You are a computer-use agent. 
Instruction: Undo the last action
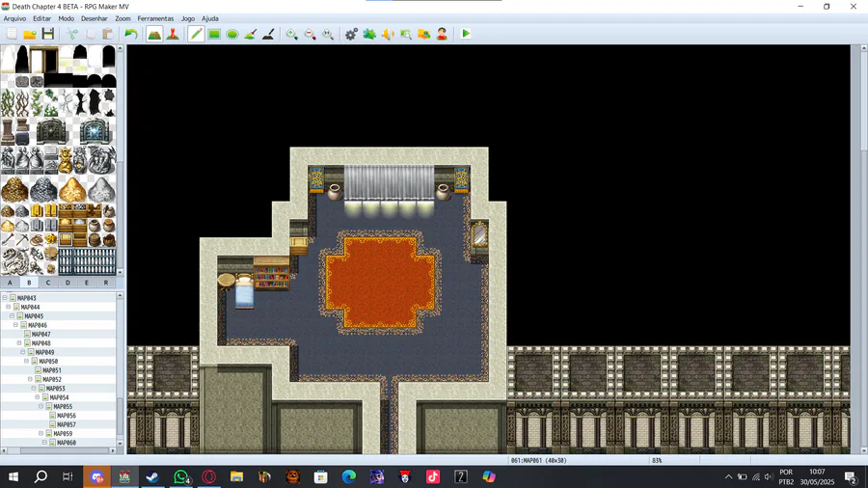pyautogui.click(x=130, y=34)
